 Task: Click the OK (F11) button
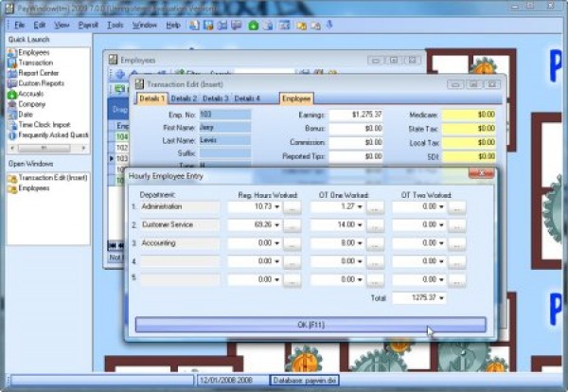point(311,325)
